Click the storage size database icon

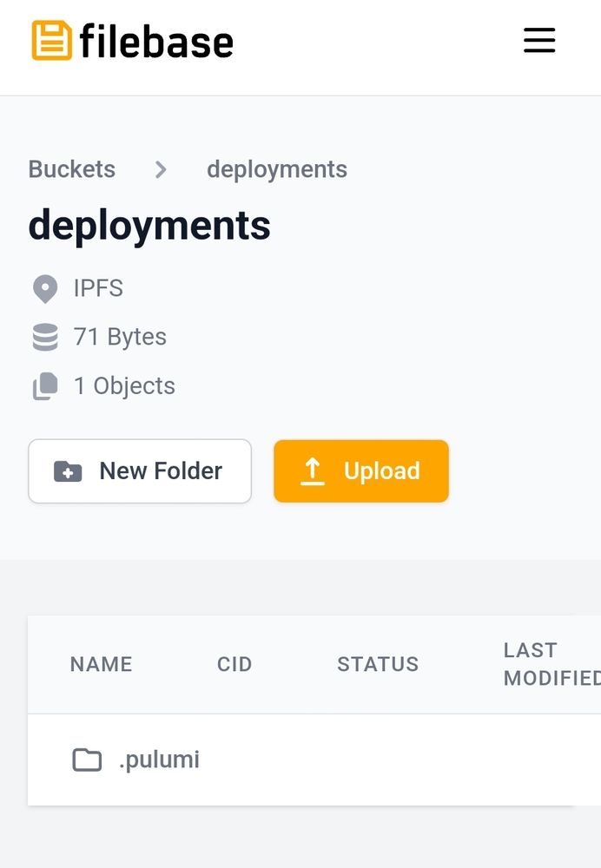[x=45, y=337]
